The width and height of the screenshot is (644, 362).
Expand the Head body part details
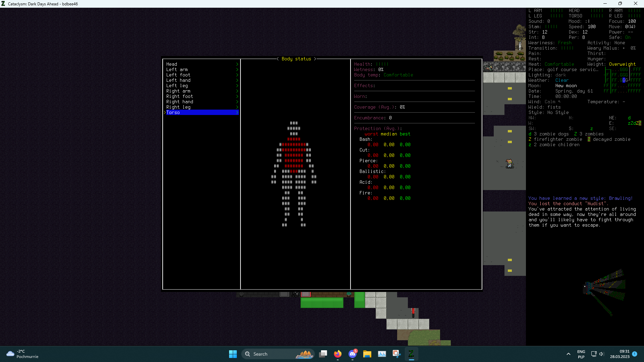[x=237, y=64]
